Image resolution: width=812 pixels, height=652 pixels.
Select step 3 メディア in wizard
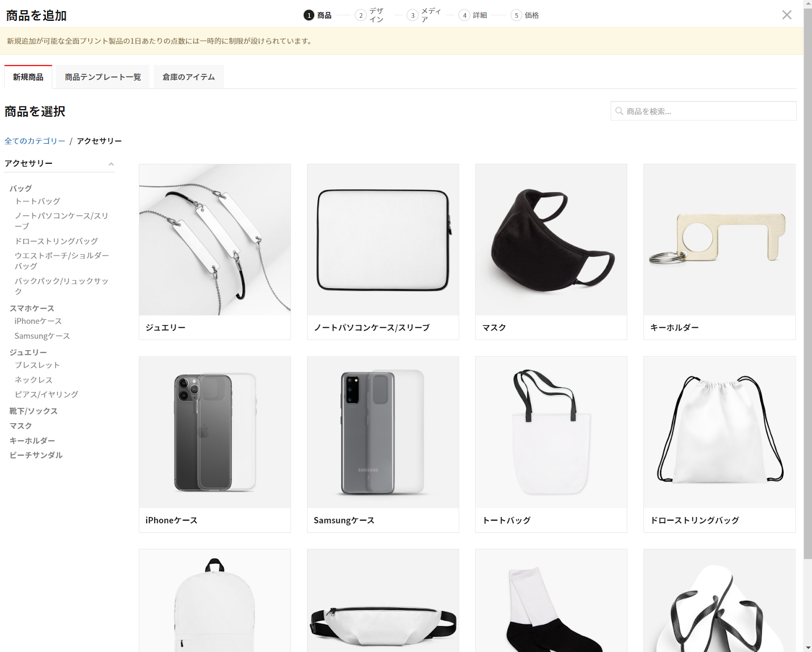424,15
